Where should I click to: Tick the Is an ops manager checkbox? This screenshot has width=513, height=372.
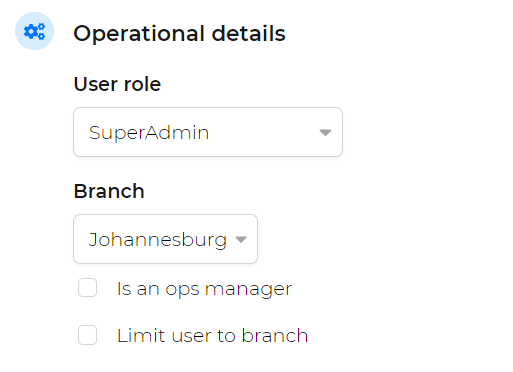tap(88, 288)
